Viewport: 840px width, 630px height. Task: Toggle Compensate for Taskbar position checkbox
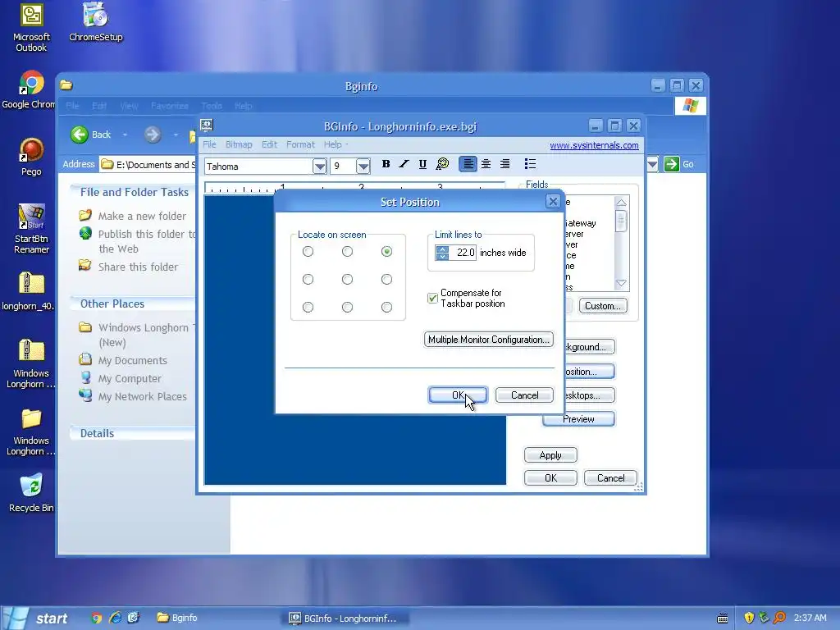pyautogui.click(x=432, y=298)
